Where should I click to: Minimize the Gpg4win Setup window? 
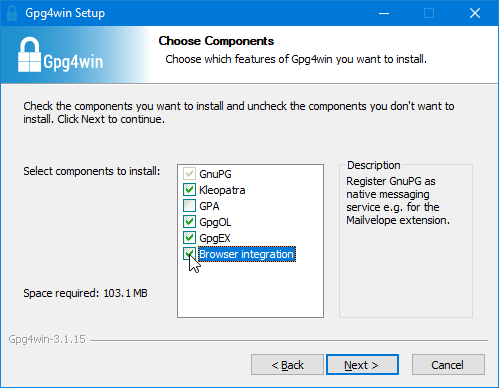pyautogui.click(x=384, y=13)
